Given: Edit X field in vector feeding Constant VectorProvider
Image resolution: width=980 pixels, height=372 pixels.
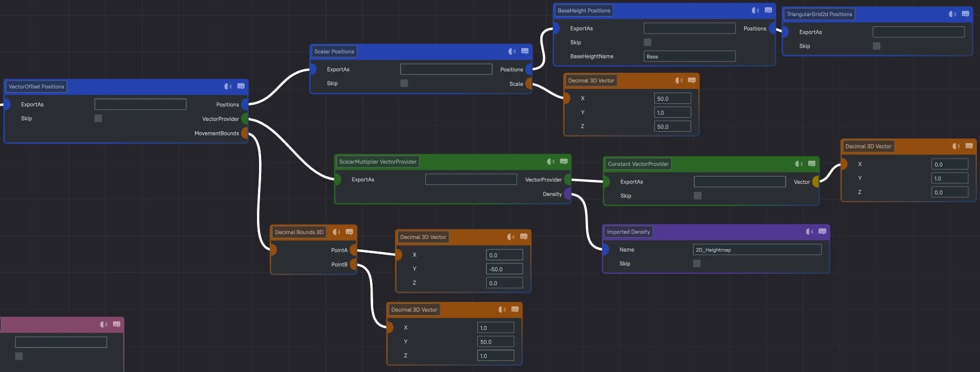Looking at the screenshot, I should pos(950,164).
